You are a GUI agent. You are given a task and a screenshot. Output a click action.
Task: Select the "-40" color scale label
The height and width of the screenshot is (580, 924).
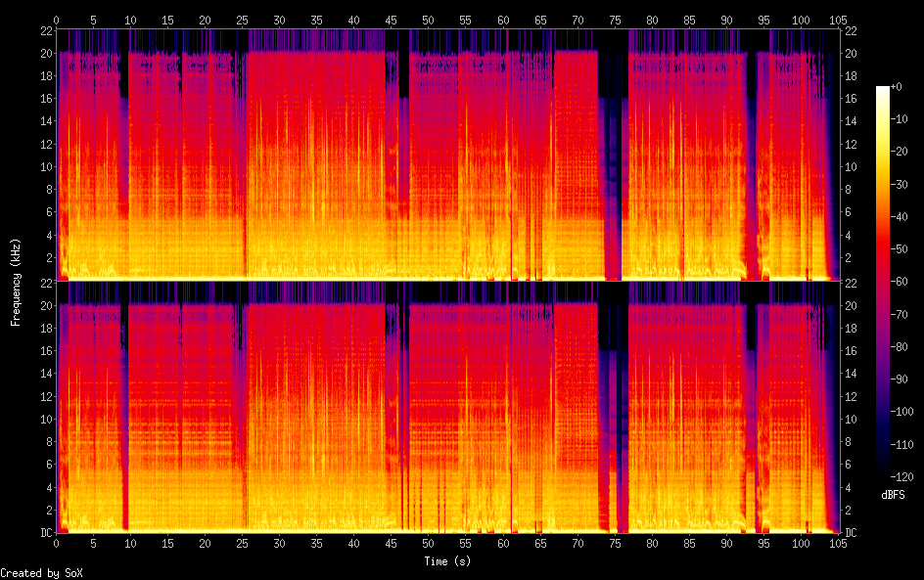[900, 217]
